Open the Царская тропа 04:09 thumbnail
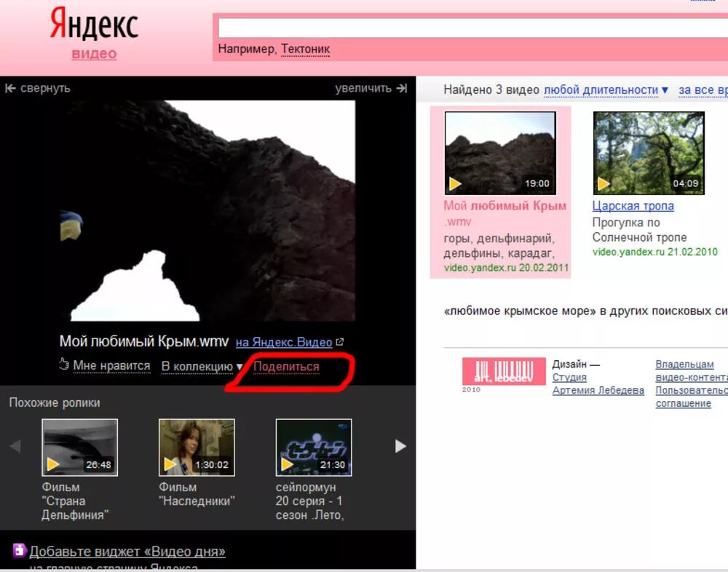This screenshot has height=572, width=728. click(x=649, y=153)
